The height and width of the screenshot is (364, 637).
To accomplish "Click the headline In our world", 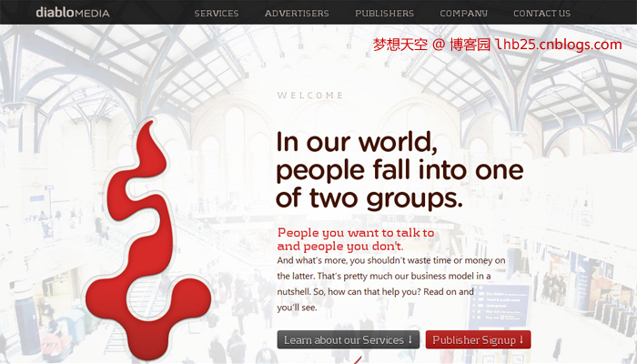I will click(357, 142).
